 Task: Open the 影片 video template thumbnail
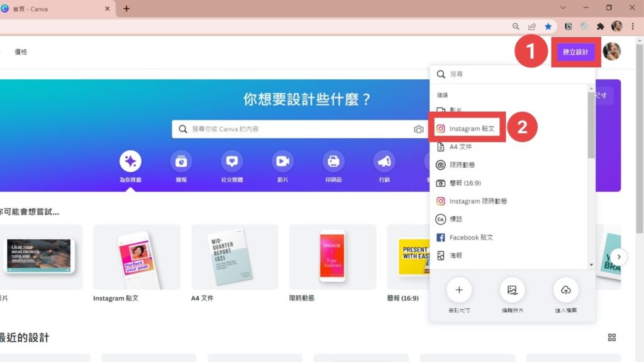41,257
